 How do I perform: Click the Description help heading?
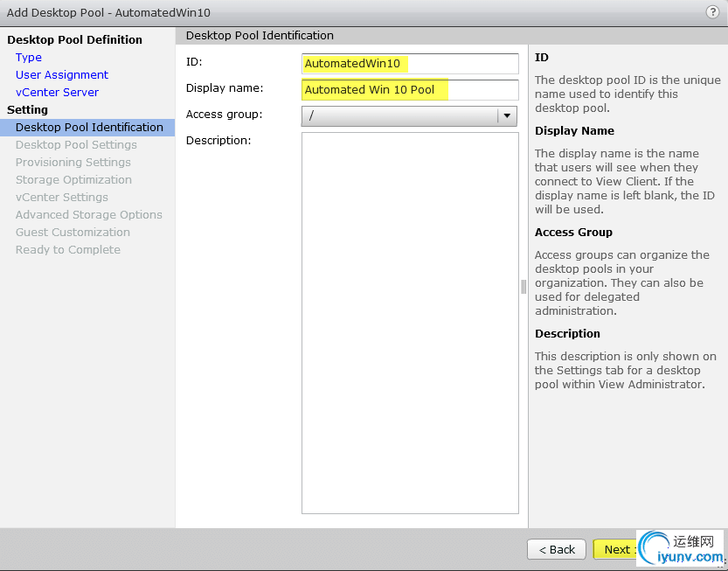point(567,333)
